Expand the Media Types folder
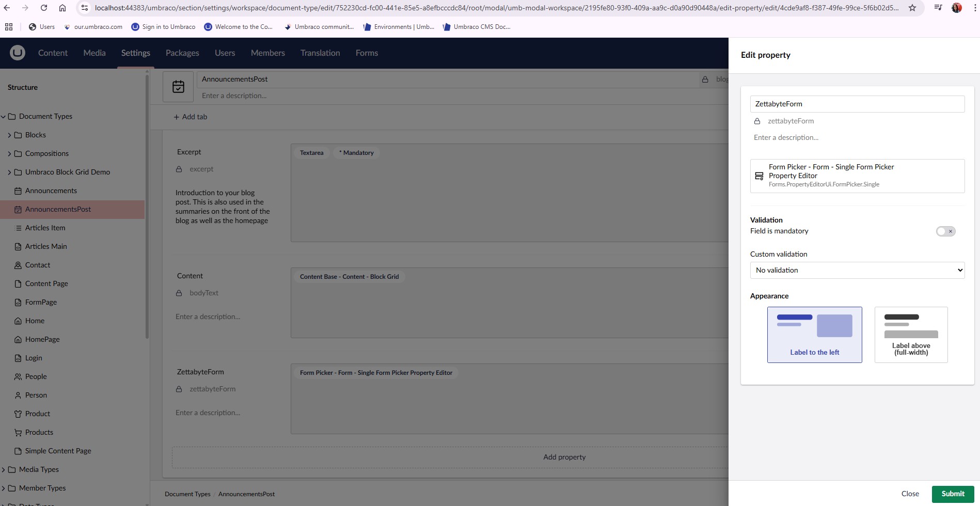Image resolution: width=980 pixels, height=506 pixels. tap(4, 470)
